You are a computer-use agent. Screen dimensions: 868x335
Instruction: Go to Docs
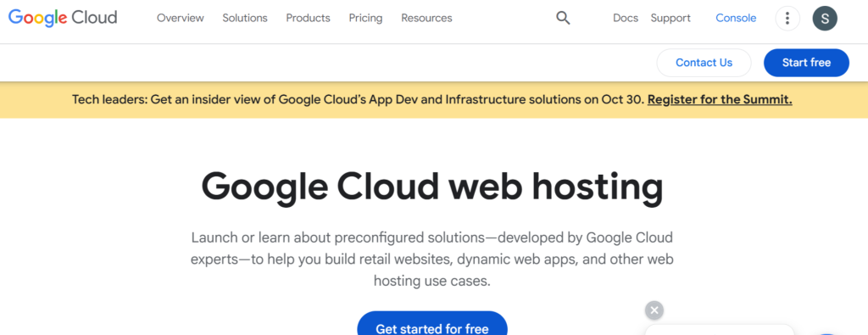point(626,19)
